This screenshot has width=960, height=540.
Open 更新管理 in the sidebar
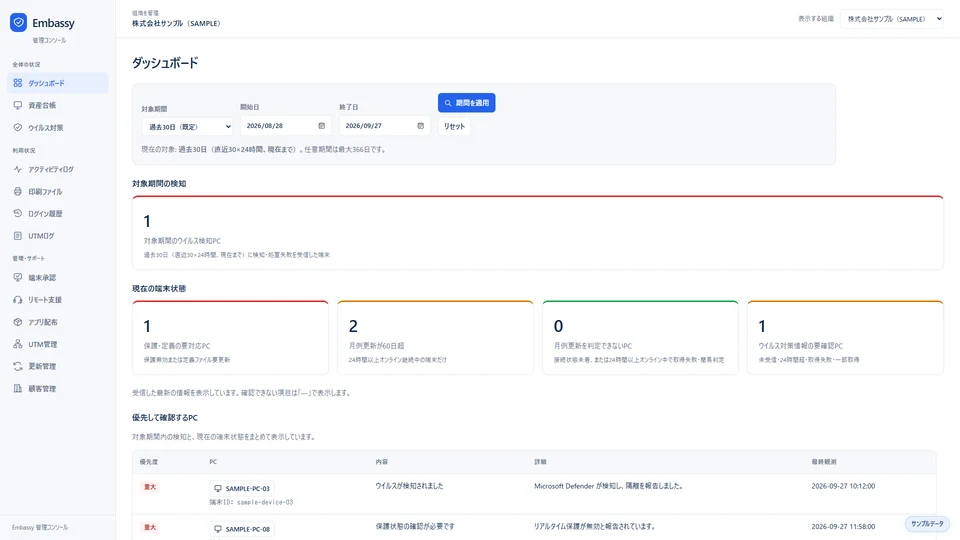(x=58, y=366)
